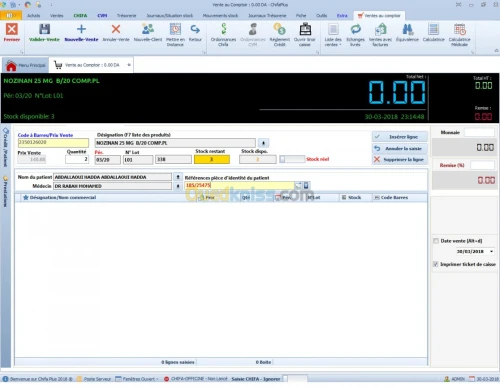Open the CHIFA ribbon tab
This screenshot has width=500, height=388.
tap(80, 16)
